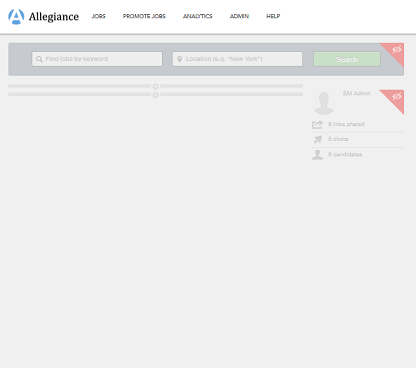Image resolution: width=416 pixels, height=368 pixels.
Task: Focus the Location search field
Action: (237, 59)
